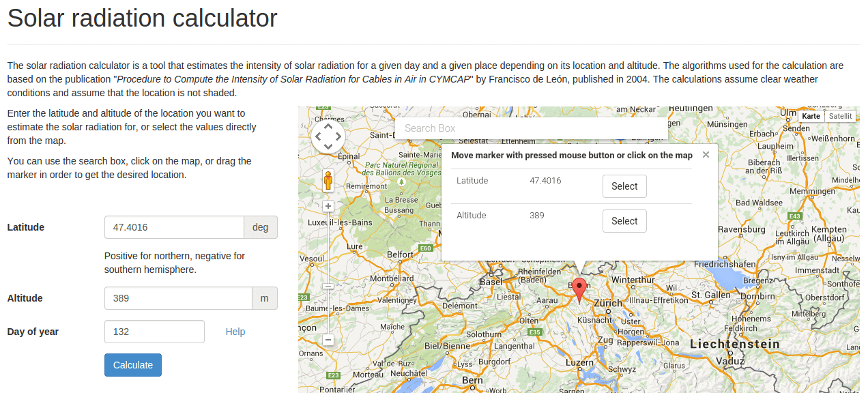Switch map to Karte view
This screenshot has height=393, width=868.
(x=811, y=116)
